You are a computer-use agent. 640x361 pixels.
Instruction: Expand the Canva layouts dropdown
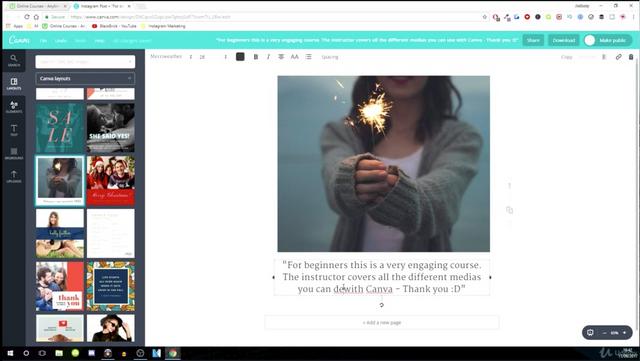(x=85, y=78)
